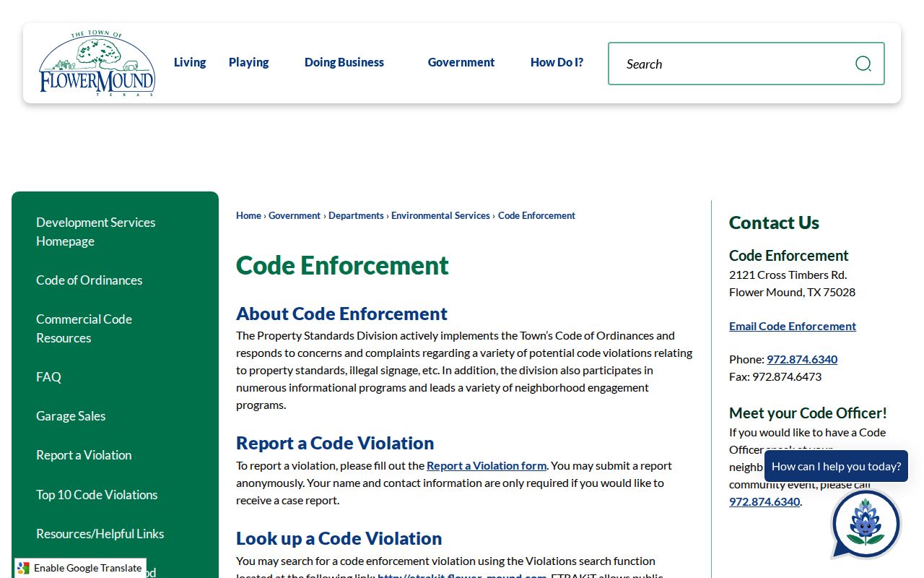Open the Flower Mound town logo homepage

click(x=97, y=64)
